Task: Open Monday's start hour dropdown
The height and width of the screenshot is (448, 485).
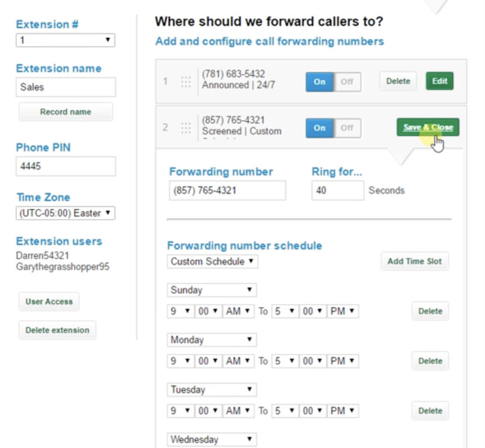Action: coord(180,361)
